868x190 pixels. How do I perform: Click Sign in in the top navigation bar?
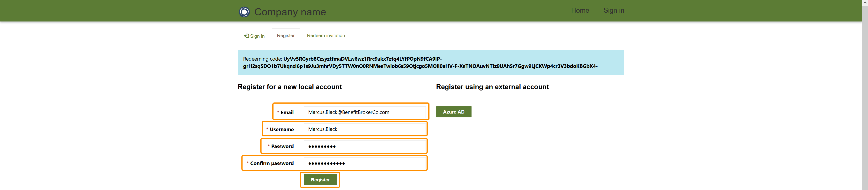pos(613,10)
